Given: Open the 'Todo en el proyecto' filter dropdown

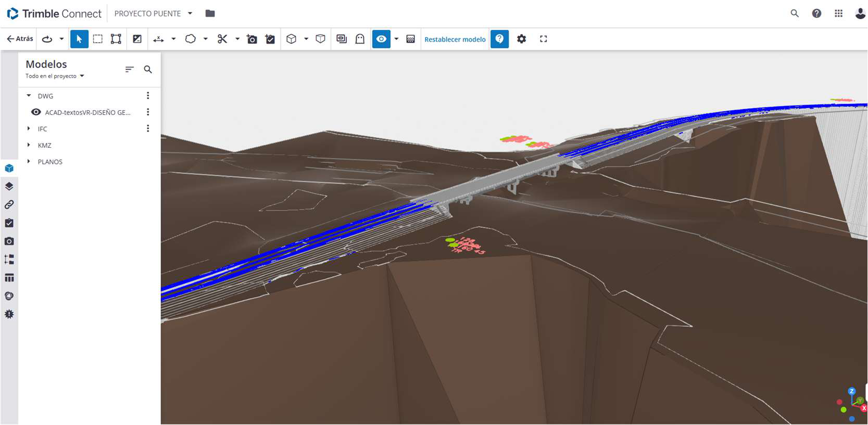Looking at the screenshot, I should pyautogui.click(x=55, y=76).
